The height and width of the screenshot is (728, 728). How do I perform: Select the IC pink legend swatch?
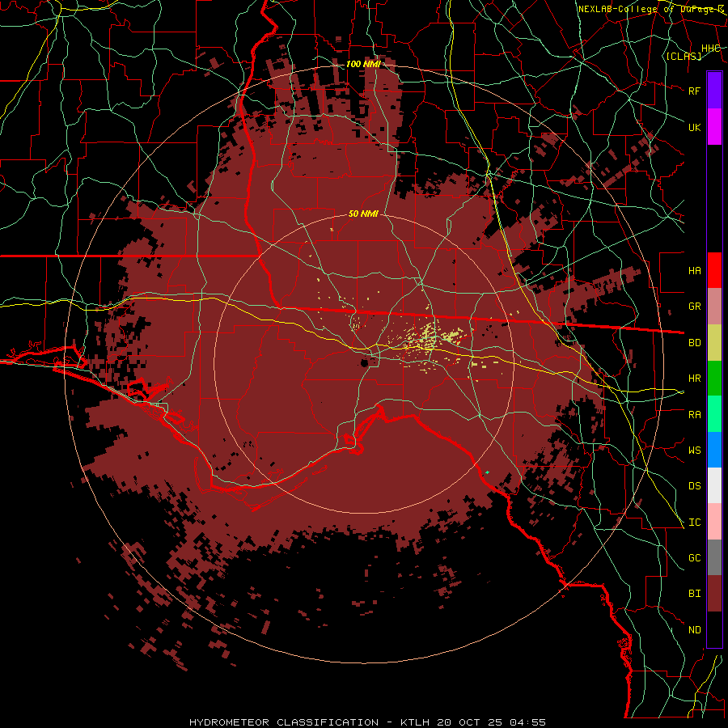pos(714,522)
